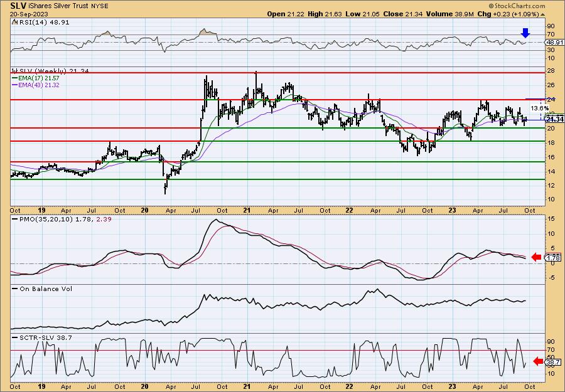Click the SLV ticker symbol in the header
Image resolution: width=565 pixels, height=392 pixels.
18,6
